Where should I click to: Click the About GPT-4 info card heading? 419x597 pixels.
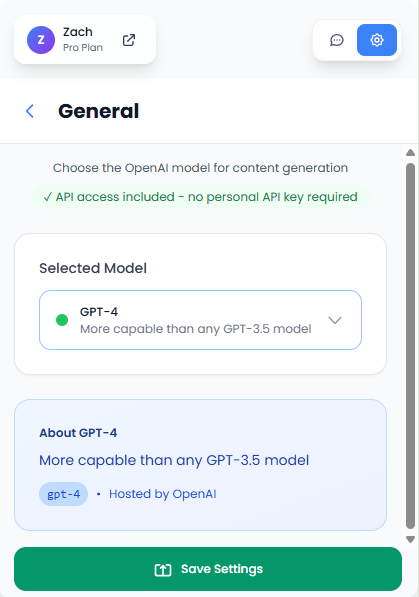coord(78,433)
